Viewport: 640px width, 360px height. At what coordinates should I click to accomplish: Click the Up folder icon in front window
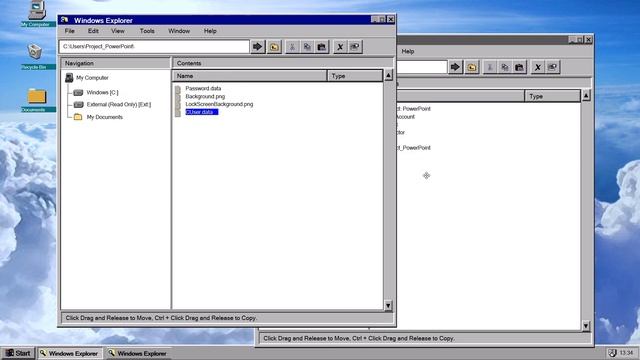coord(274,47)
